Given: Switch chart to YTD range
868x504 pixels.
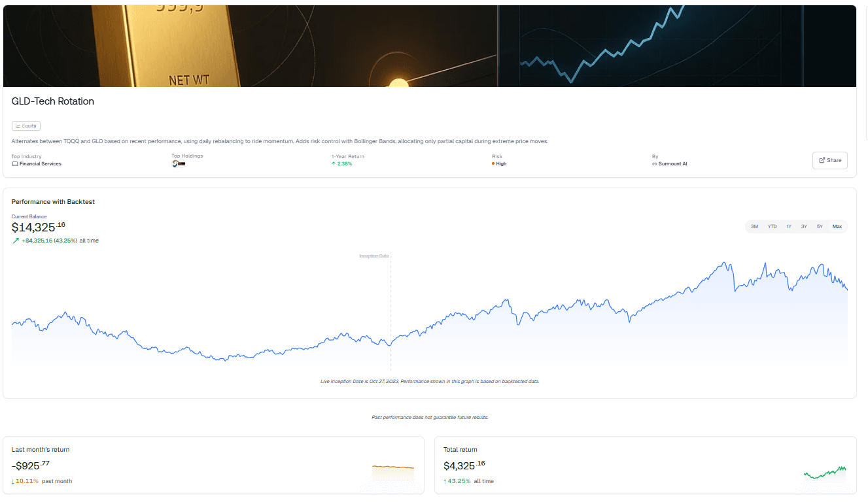Looking at the screenshot, I should (772, 226).
